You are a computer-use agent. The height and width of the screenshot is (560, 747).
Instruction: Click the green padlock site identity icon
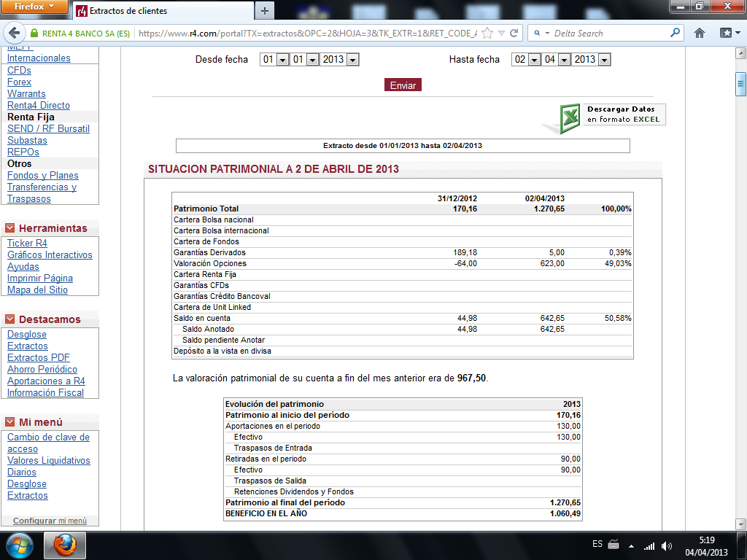[34, 34]
